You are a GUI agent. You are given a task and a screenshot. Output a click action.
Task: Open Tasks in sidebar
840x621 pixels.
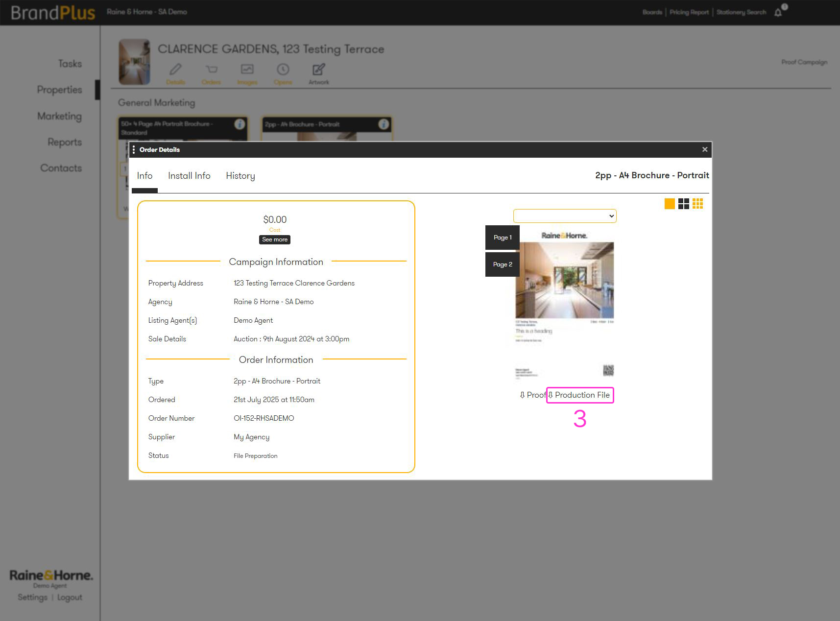(70, 64)
